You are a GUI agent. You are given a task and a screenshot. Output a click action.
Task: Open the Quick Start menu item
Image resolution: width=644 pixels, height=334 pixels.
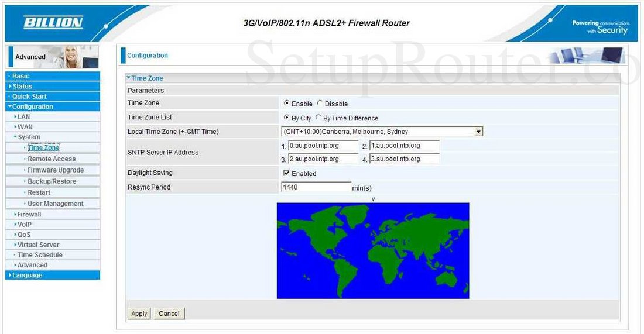coord(29,97)
